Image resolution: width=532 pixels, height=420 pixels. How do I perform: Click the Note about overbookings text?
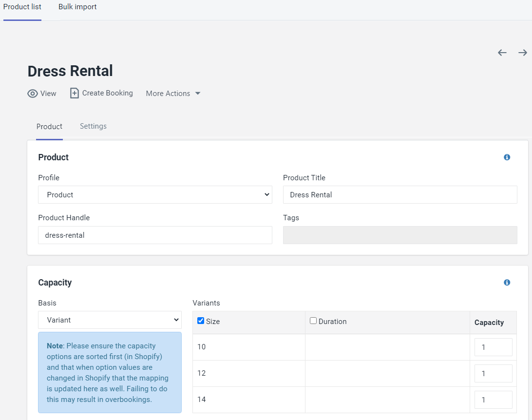coord(110,373)
